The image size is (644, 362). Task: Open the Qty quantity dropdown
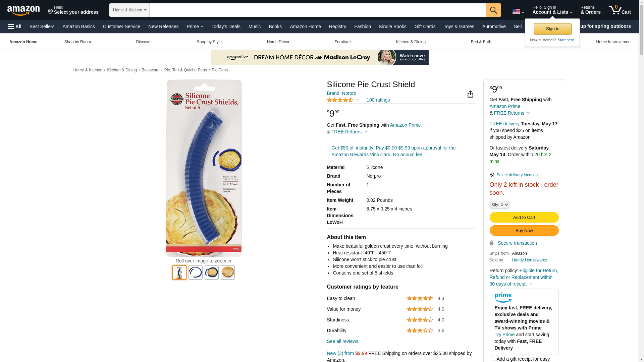[x=500, y=204]
